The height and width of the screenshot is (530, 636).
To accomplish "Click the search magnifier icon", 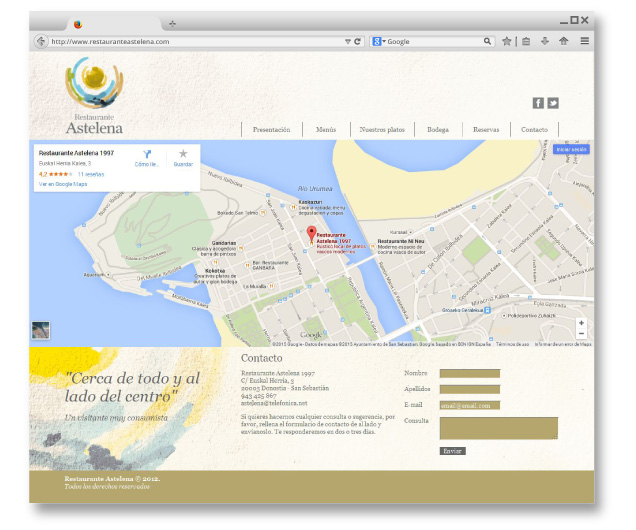I will coord(487,41).
